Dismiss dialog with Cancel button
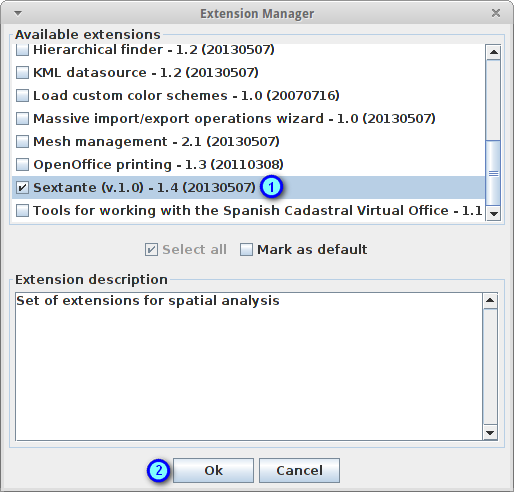The width and height of the screenshot is (514, 492). (299, 470)
